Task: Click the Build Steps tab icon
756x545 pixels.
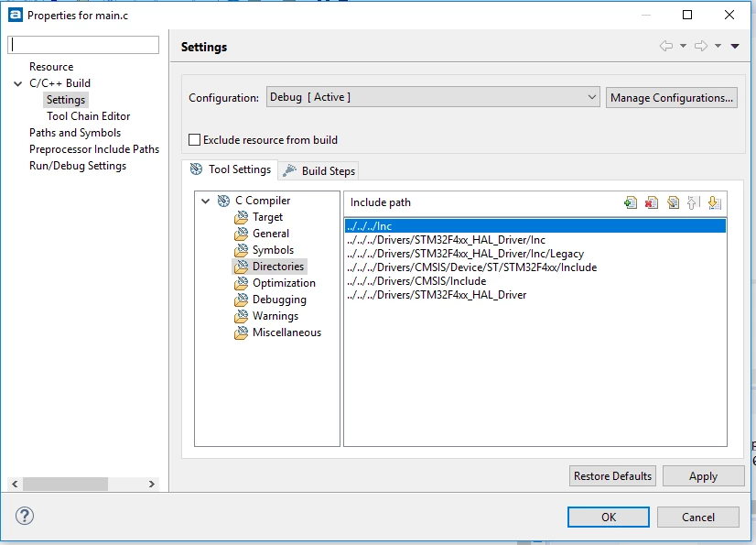Action: [289, 170]
